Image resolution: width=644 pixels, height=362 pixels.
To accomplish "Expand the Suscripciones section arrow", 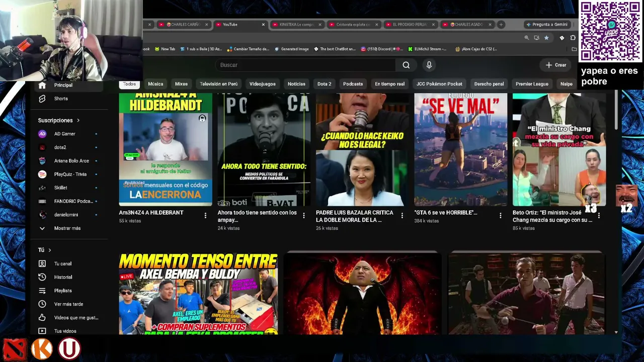I will click(78, 121).
